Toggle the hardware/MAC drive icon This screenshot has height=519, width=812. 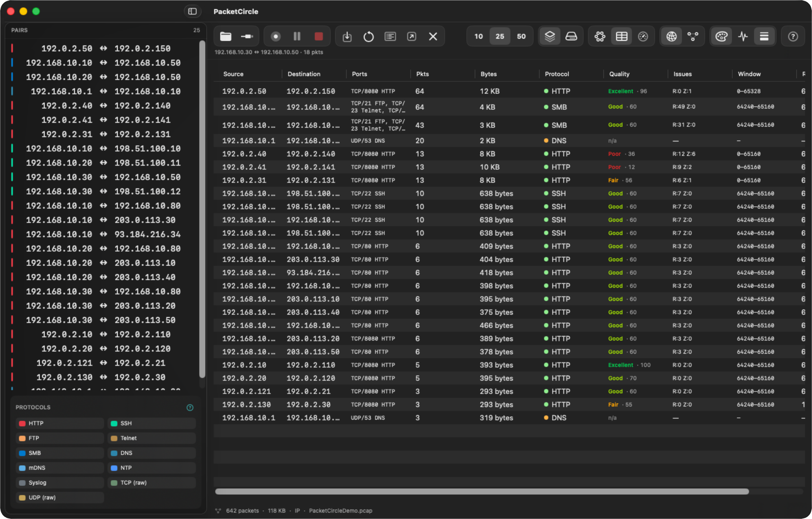(x=571, y=36)
